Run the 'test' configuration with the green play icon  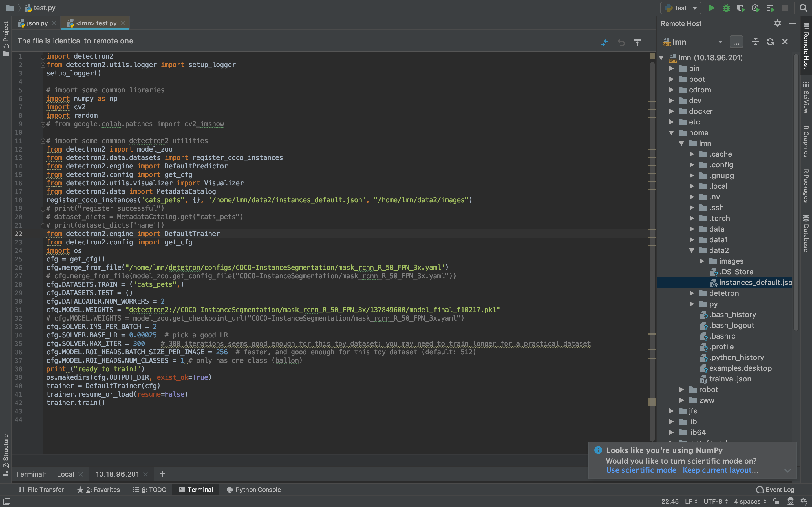(711, 8)
